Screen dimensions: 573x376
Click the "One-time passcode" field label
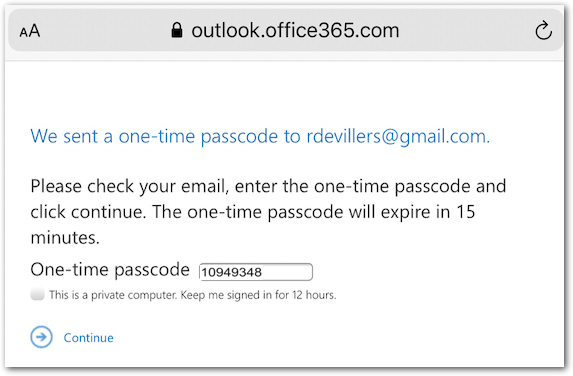(110, 270)
